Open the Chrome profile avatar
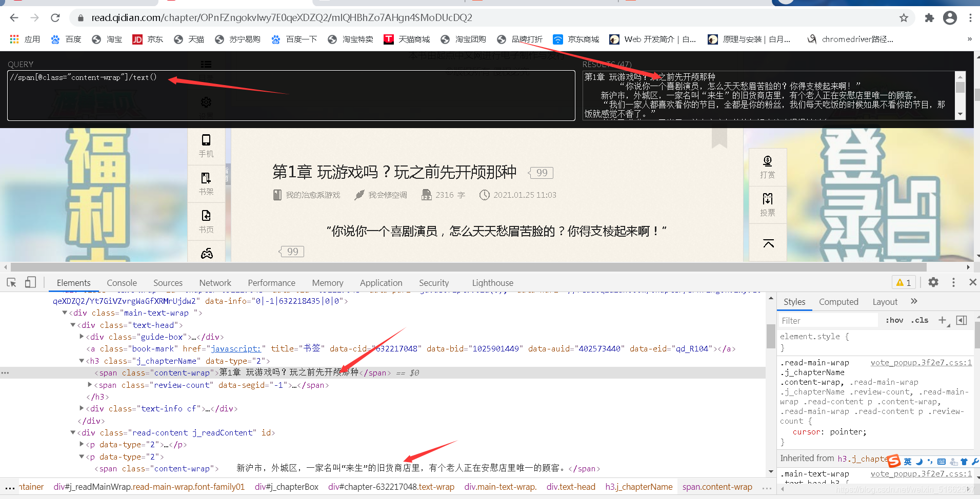 pos(950,18)
